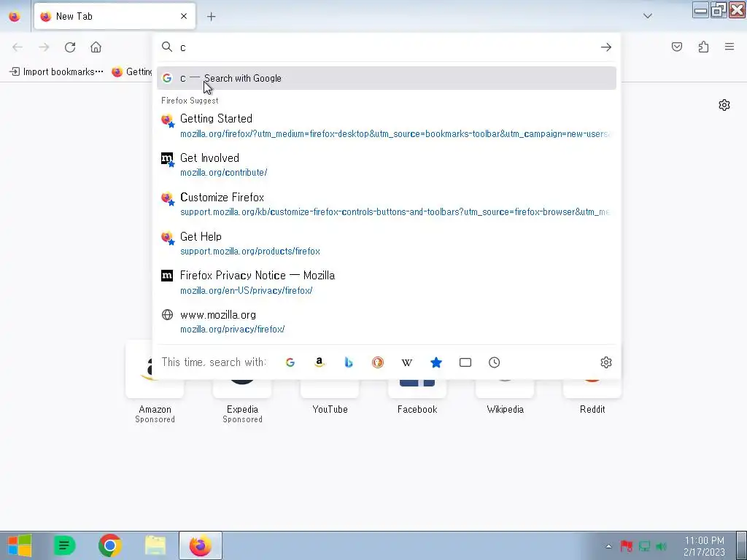This screenshot has height=560, width=747.
Task: Open a new tab with the plus button
Action: 211,17
